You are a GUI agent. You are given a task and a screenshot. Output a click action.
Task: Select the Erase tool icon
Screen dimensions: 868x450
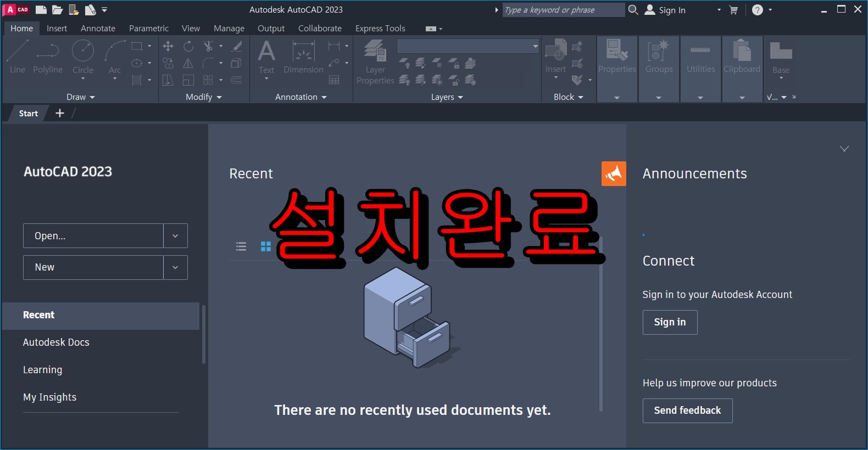pyautogui.click(x=237, y=46)
